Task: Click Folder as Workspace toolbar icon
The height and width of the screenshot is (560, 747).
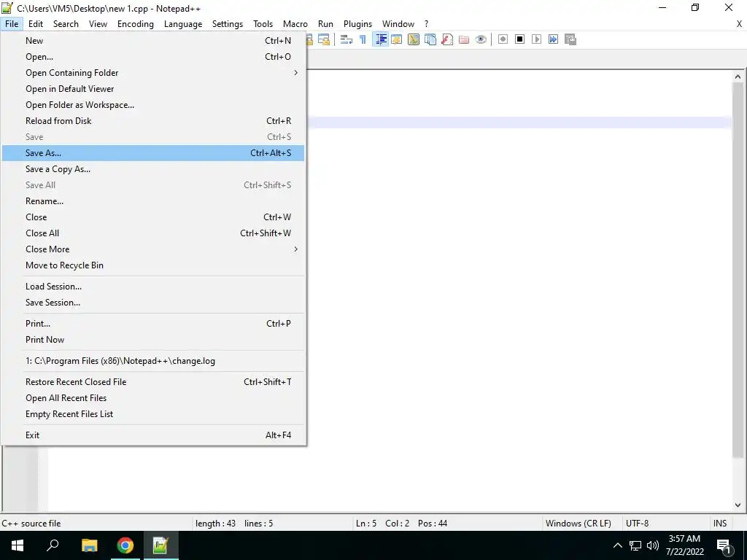Action: [464, 39]
